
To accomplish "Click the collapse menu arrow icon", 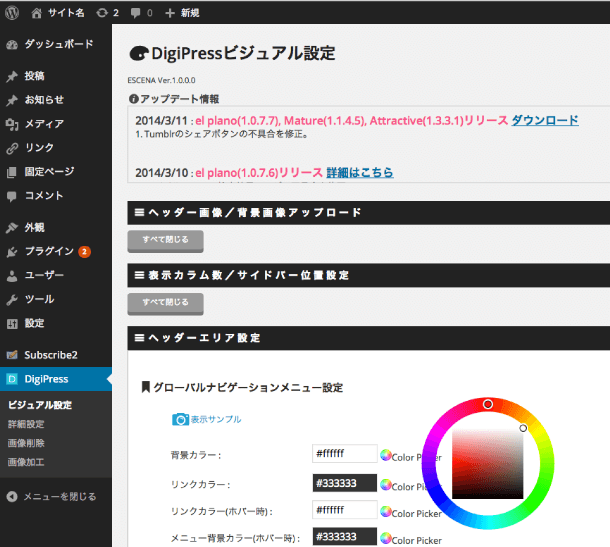I will click(12, 497).
